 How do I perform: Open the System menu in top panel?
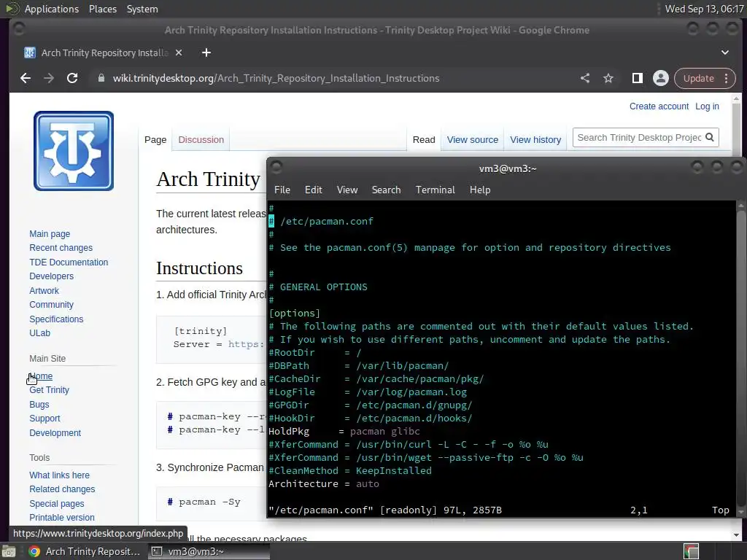pos(142,9)
